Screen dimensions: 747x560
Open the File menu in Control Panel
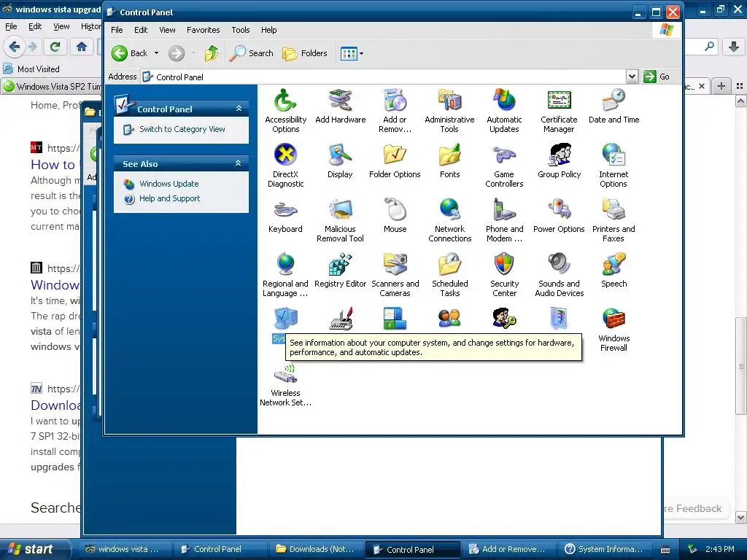(117, 30)
